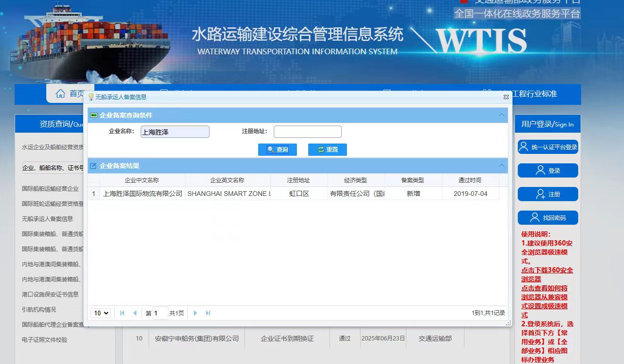The height and width of the screenshot is (364, 624).
Task: Click green panel icon on 企业备案查询条件
Action: [x=93, y=115]
